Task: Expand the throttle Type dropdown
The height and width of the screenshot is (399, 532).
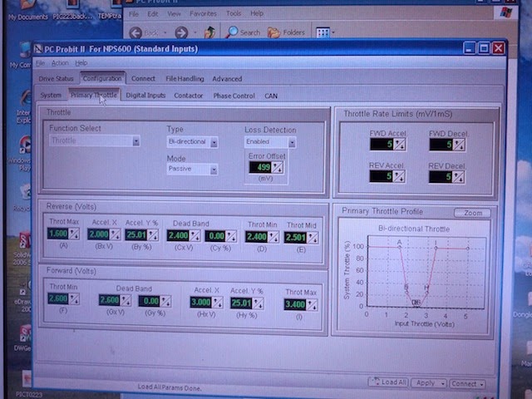Action: point(214,142)
